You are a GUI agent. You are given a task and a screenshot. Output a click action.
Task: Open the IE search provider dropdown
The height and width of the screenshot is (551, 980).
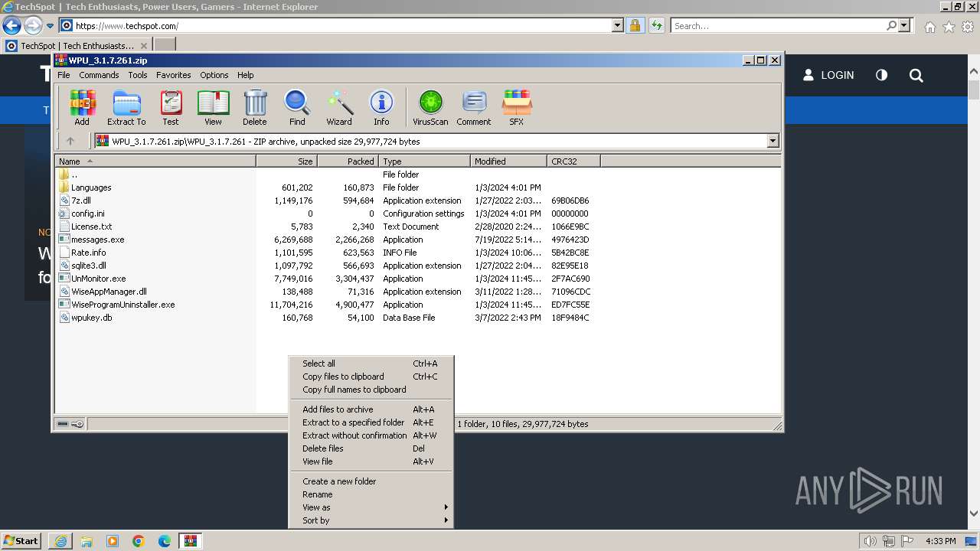pos(904,25)
